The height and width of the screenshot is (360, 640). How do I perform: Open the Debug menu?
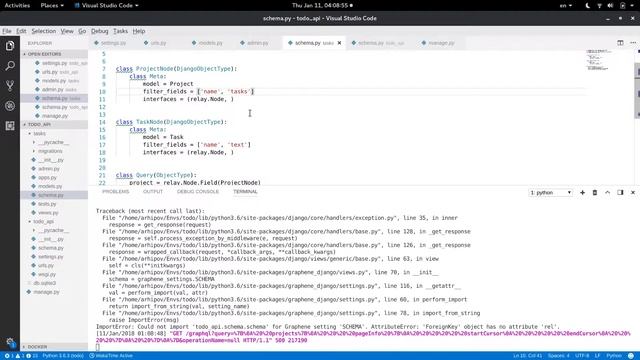pos(100,31)
